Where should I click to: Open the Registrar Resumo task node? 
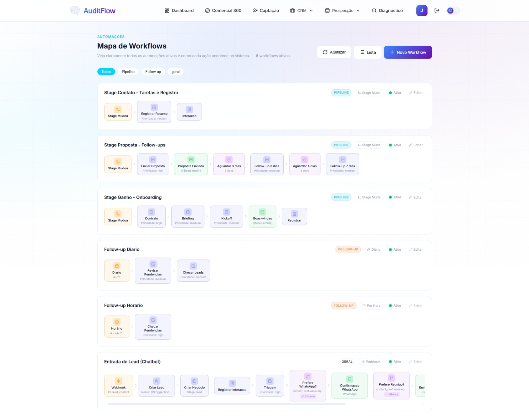tap(154, 112)
